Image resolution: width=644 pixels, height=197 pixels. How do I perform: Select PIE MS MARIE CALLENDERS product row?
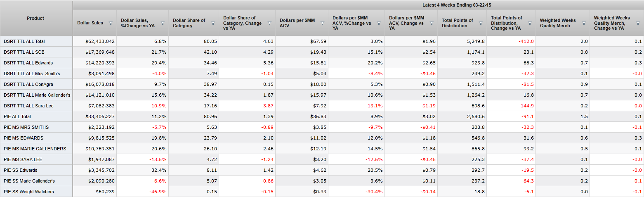35,149
